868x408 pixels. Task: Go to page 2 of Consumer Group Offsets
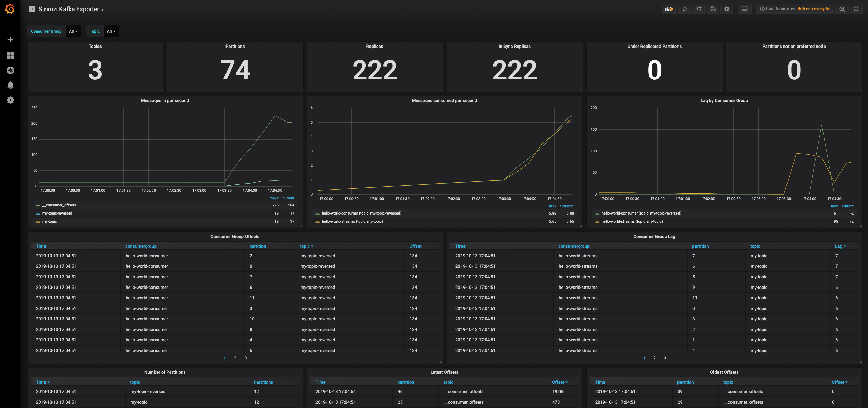click(235, 358)
